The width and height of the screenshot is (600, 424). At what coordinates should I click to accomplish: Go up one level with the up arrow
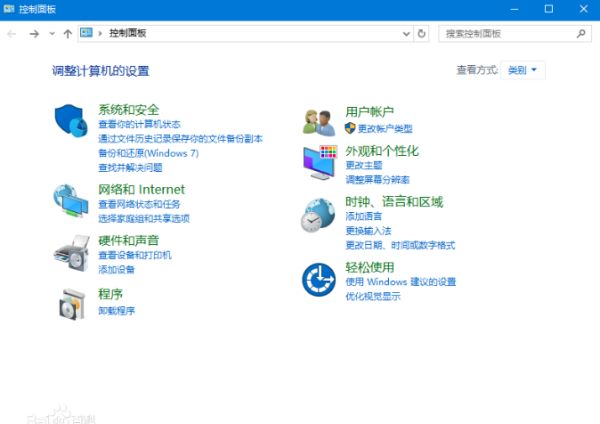tap(68, 34)
